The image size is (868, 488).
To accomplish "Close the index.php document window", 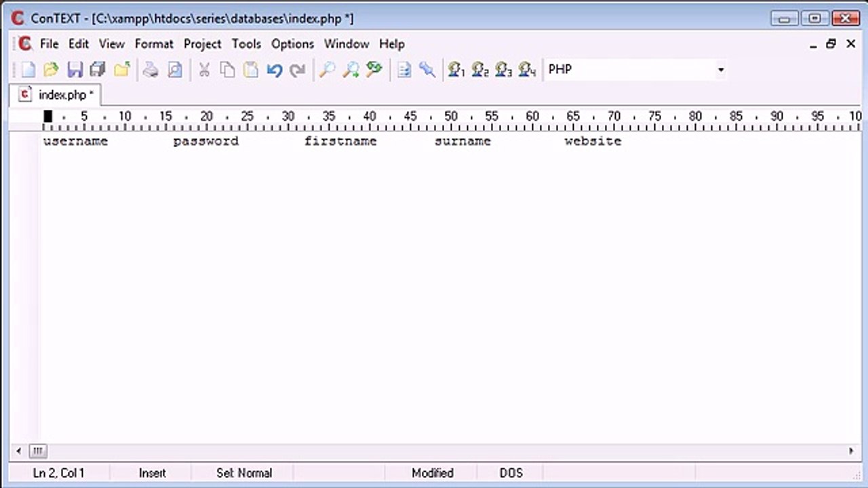I will (850, 44).
